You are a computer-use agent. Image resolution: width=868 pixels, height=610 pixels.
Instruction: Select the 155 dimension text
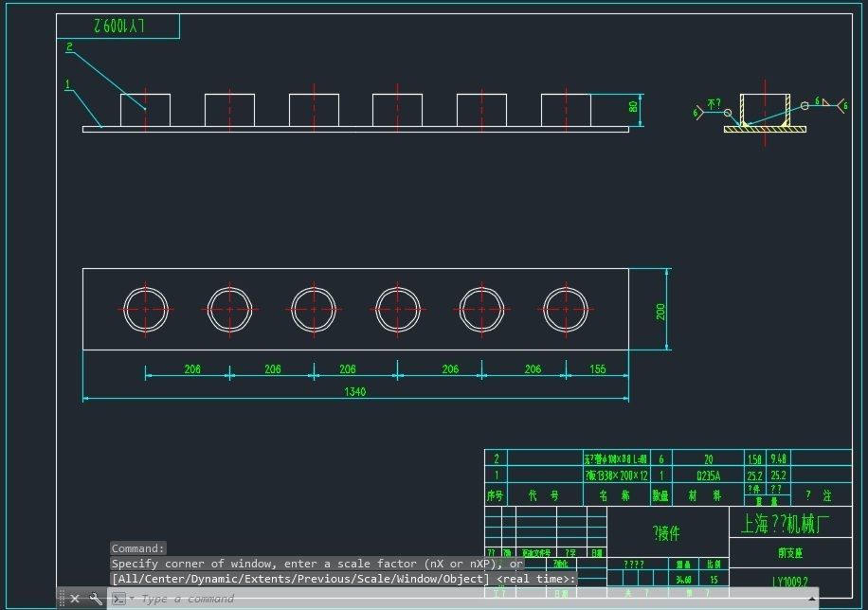[x=597, y=369]
